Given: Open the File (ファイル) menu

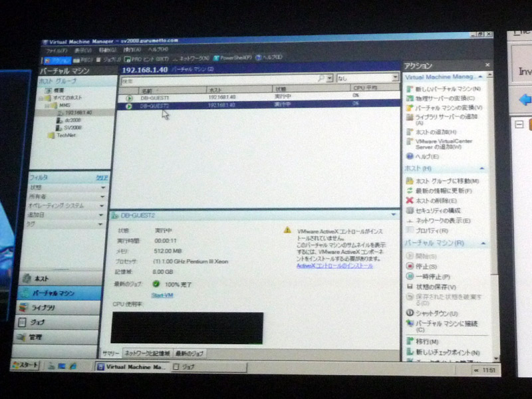Looking at the screenshot, I should tap(57, 51).
